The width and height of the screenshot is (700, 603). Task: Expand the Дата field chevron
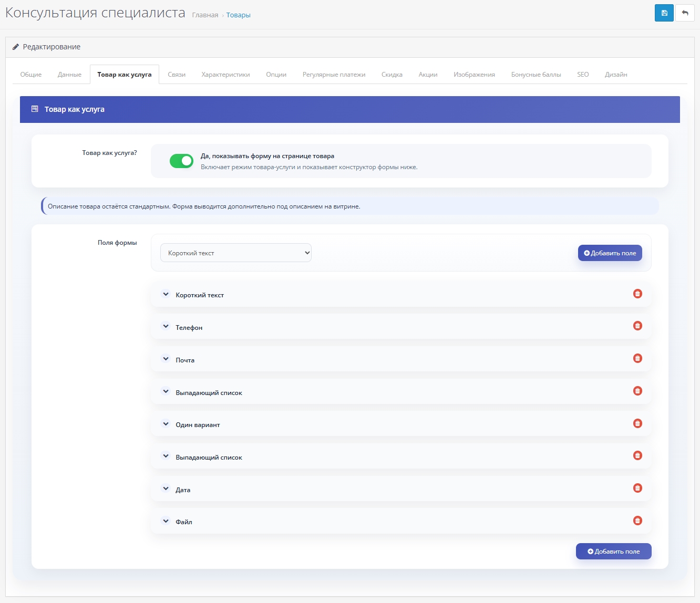point(166,489)
